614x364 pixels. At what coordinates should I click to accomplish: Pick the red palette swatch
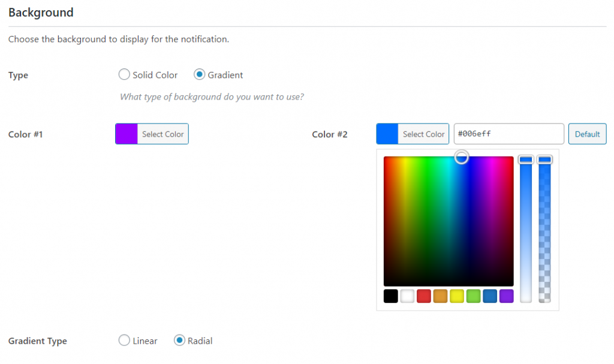coord(424,296)
